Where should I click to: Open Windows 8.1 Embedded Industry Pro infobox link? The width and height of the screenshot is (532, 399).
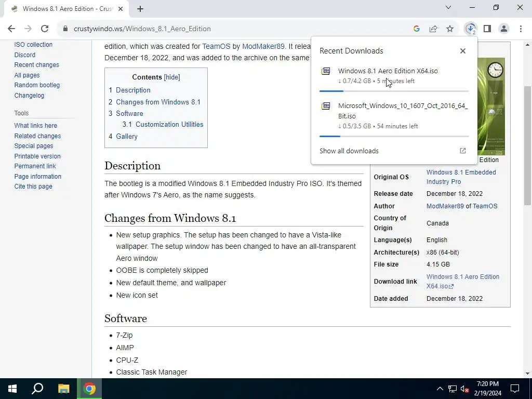coord(461,177)
